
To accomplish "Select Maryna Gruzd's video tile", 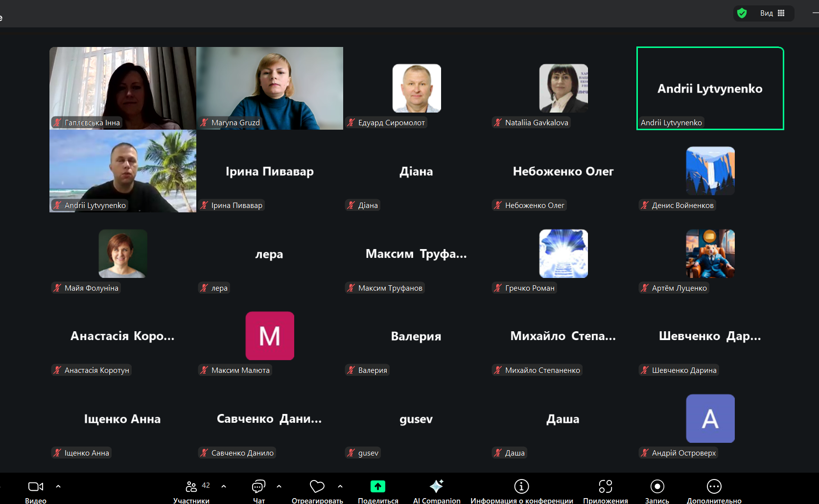I will pos(270,88).
